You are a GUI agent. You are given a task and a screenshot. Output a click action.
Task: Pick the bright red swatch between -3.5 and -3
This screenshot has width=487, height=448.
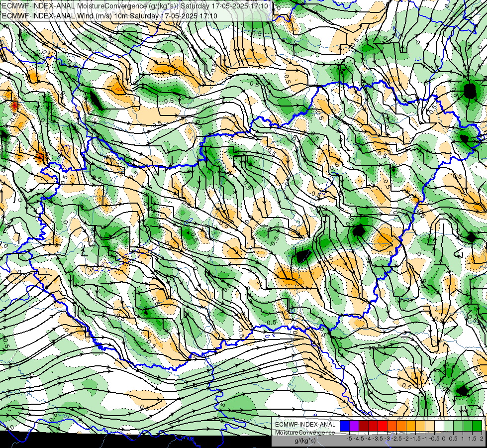383,426
